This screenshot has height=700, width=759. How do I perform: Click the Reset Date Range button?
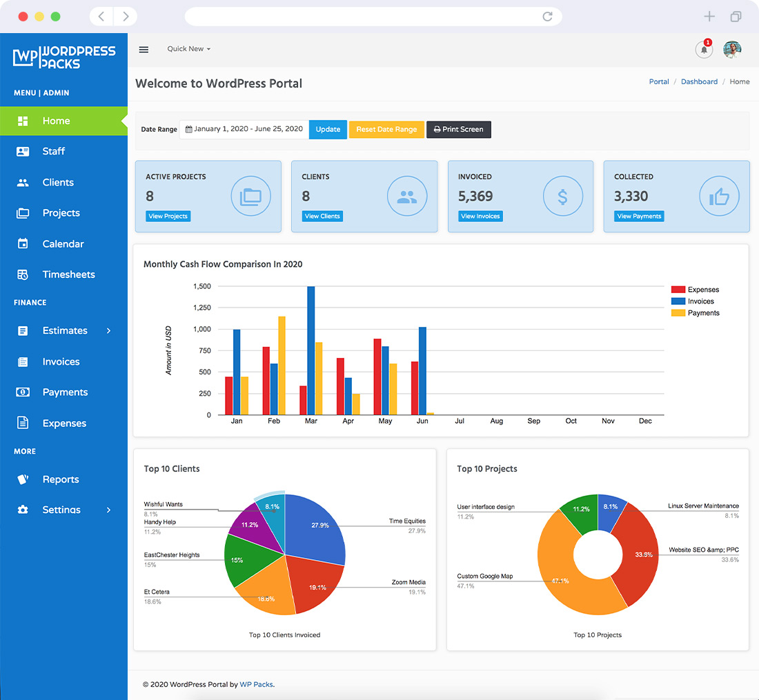[x=386, y=130]
